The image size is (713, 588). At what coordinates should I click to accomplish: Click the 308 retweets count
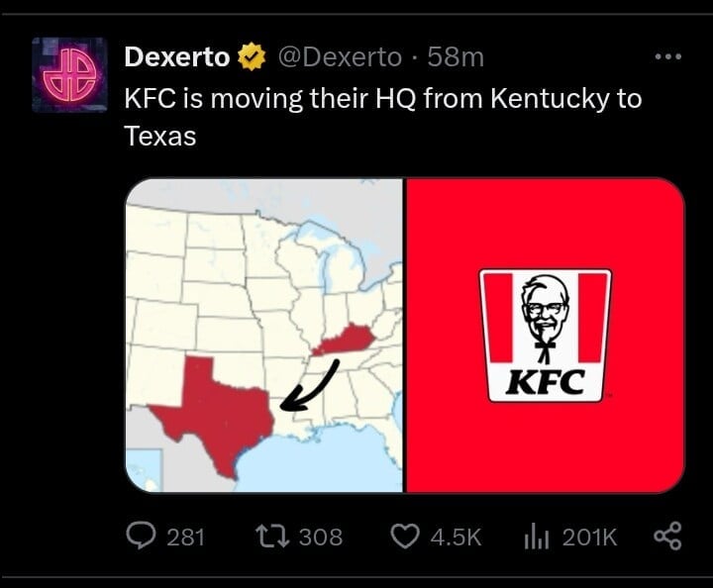click(x=320, y=537)
